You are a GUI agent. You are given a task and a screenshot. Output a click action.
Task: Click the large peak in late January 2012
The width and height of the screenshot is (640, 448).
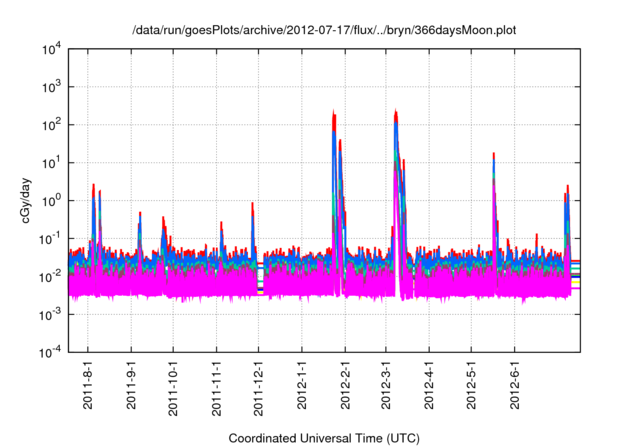click(x=334, y=114)
